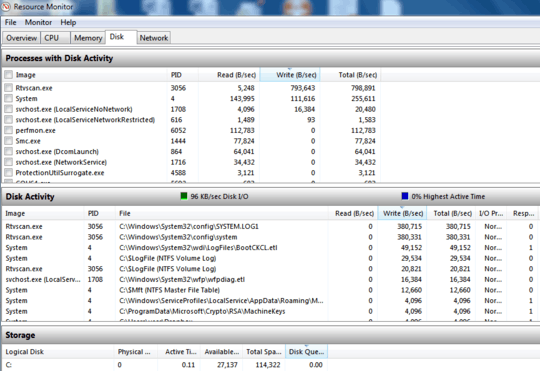Screen dimensions: 540x371
Task: Select Smc.exe process row
Action: click(191, 141)
